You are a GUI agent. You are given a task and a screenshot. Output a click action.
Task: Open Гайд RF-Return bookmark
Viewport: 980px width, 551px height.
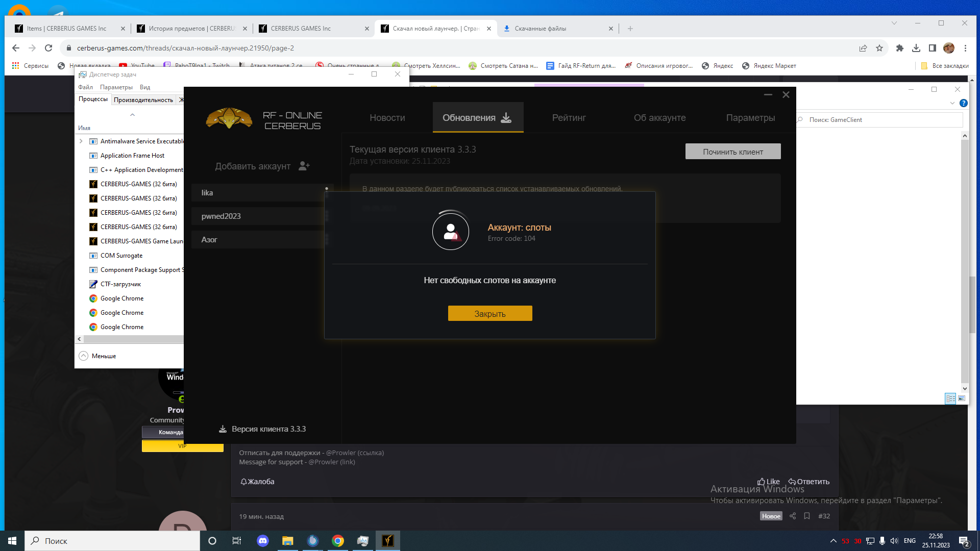tap(581, 66)
